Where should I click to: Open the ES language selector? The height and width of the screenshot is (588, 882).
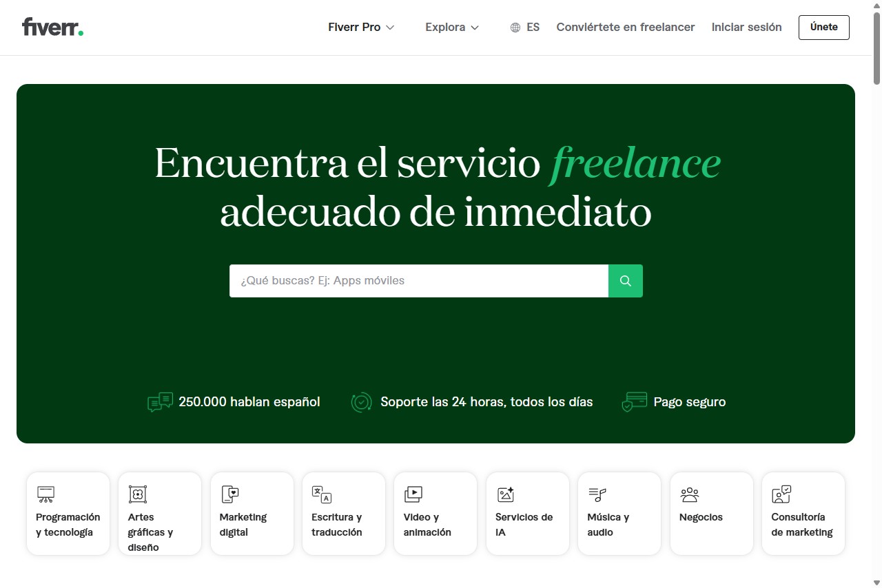click(525, 28)
